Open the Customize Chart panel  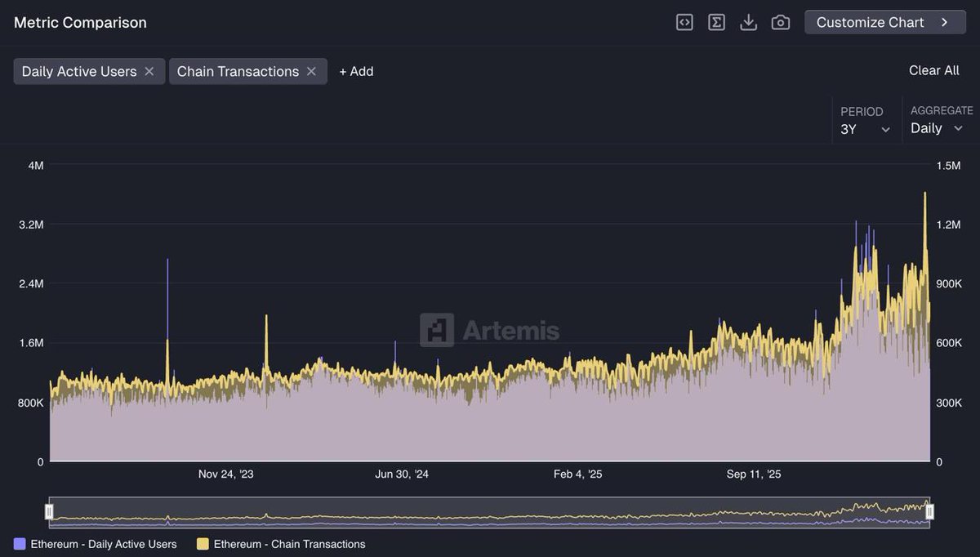884,22
